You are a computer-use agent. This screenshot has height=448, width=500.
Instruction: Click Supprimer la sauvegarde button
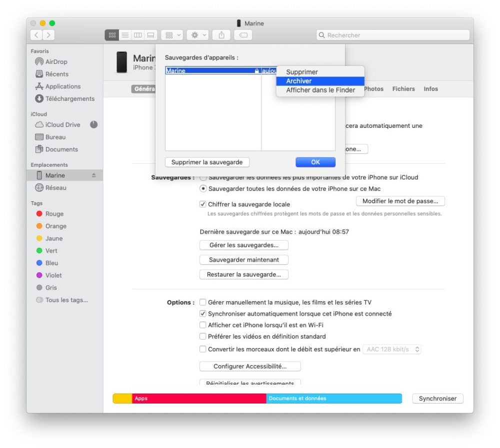pos(207,162)
